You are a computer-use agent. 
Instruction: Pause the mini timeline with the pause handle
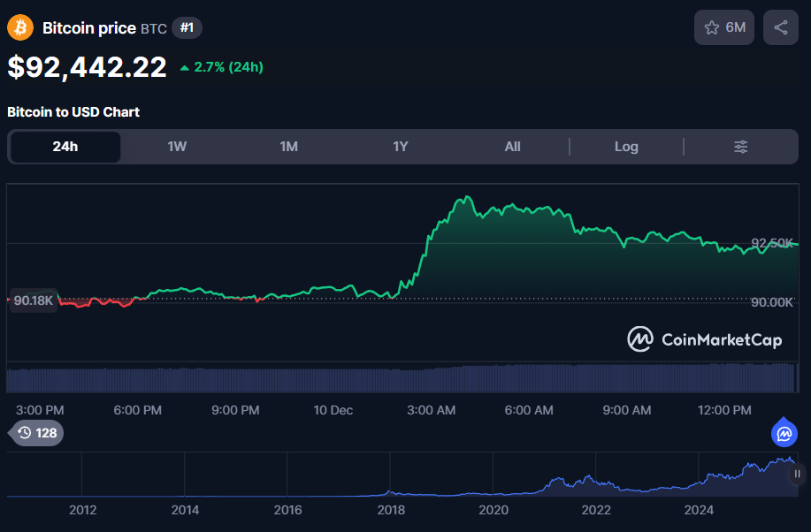(797, 474)
